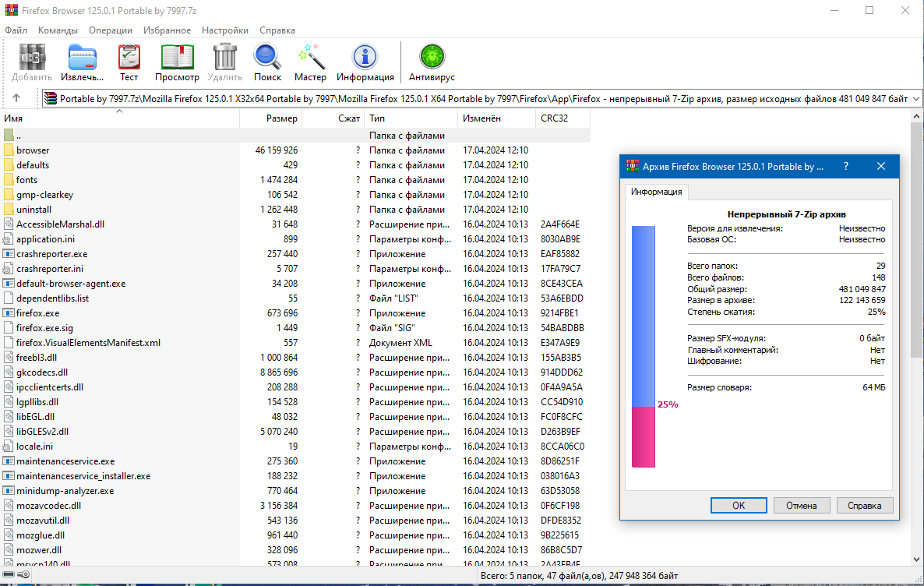
Task: Select the browser folder in list
Action: click(33, 150)
